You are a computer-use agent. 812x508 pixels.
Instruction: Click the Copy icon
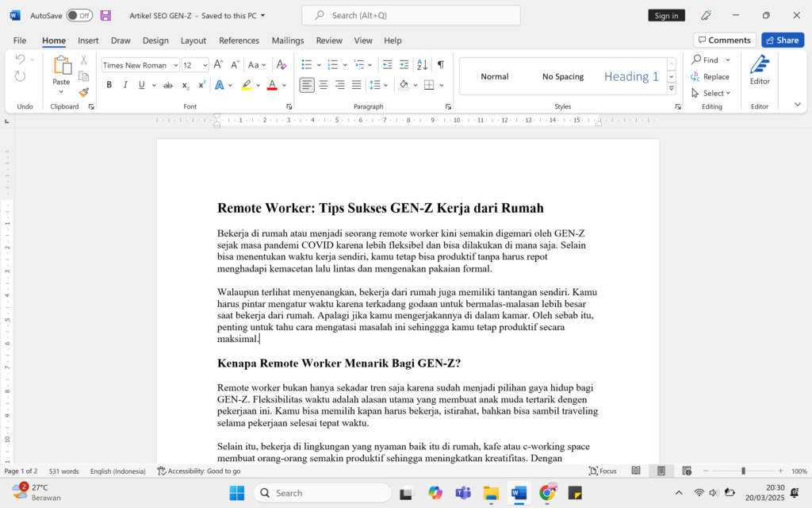(x=83, y=76)
